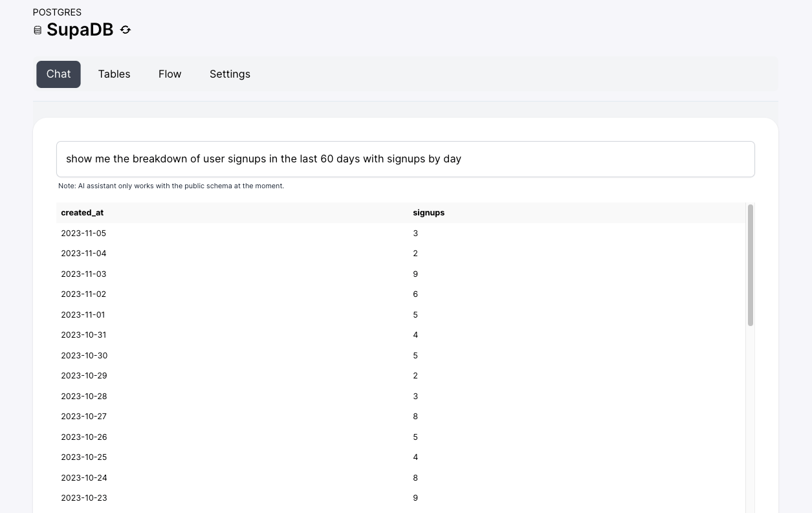Focus the signups query input field
The image size is (812, 513).
pyautogui.click(x=405, y=159)
